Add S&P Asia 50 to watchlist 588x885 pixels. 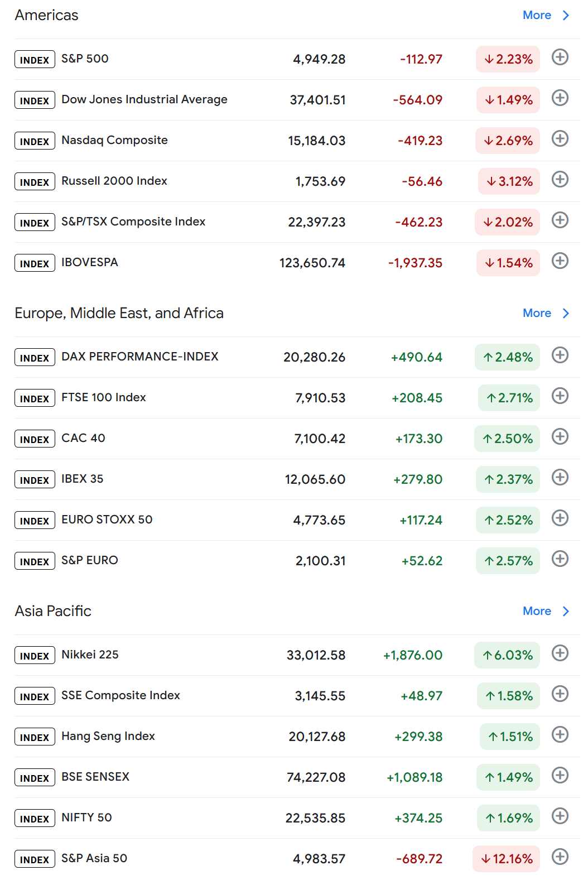pyautogui.click(x=560, y=857)
